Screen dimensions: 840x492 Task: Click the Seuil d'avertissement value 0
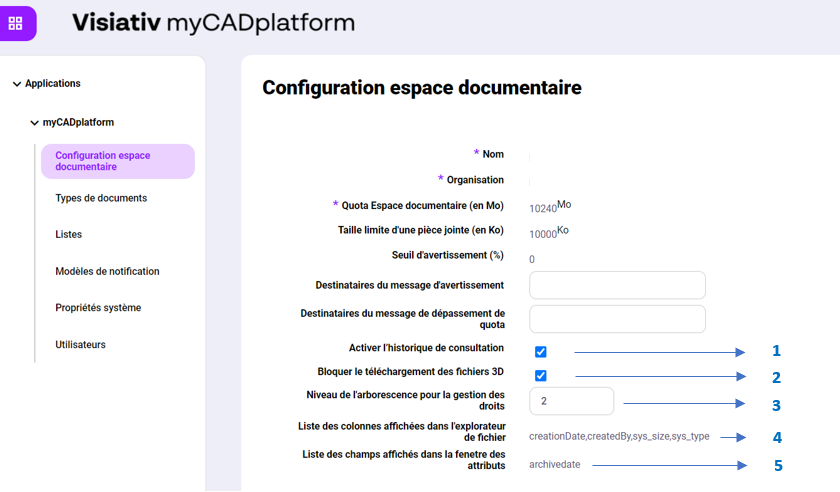[x=532, y=260]
